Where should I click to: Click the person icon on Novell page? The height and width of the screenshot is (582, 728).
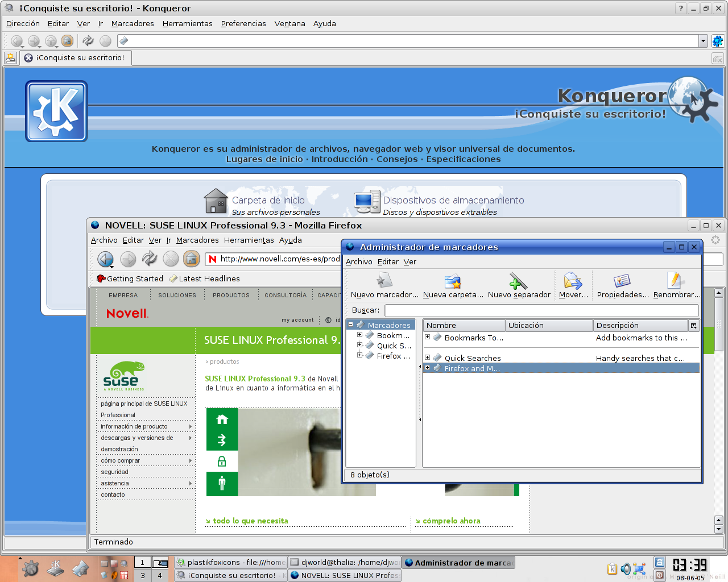click(222, 483)
